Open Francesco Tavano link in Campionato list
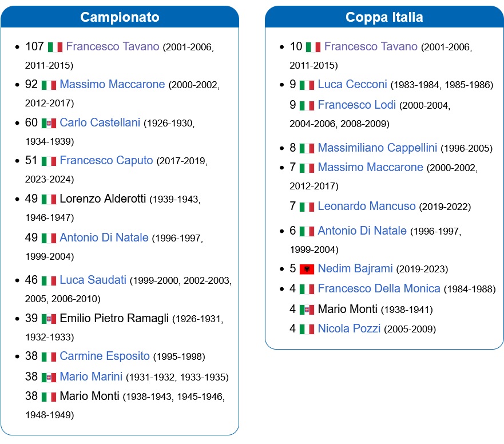This screenshot has width=504, height=444. coord(113,46)
